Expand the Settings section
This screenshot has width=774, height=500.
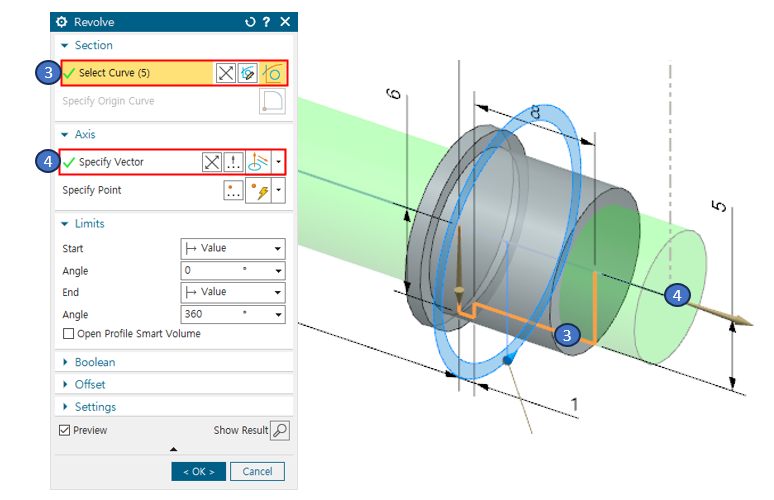click(95, 407)
